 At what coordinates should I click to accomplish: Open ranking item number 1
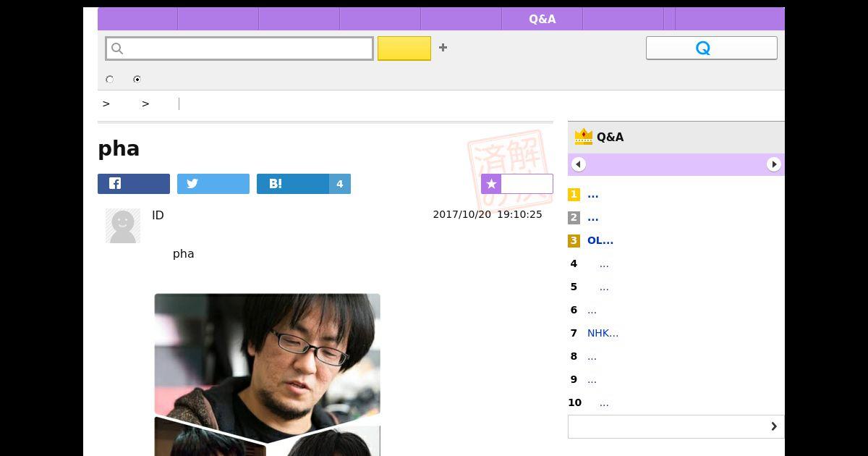click(x=593, y=195)
